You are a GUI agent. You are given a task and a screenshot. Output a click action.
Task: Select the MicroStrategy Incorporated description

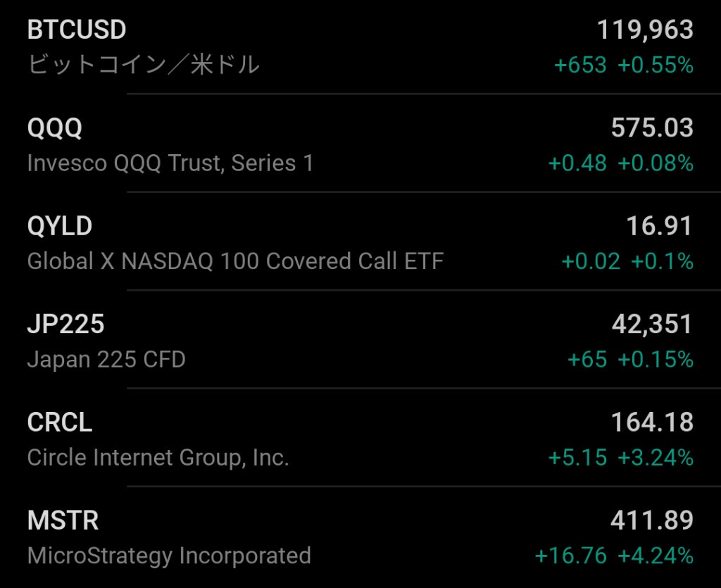[x=169, y=556]
